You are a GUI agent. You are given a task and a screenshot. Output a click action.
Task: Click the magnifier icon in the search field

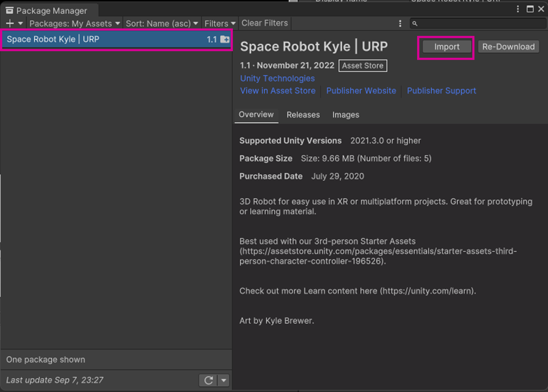pos(415,24)
